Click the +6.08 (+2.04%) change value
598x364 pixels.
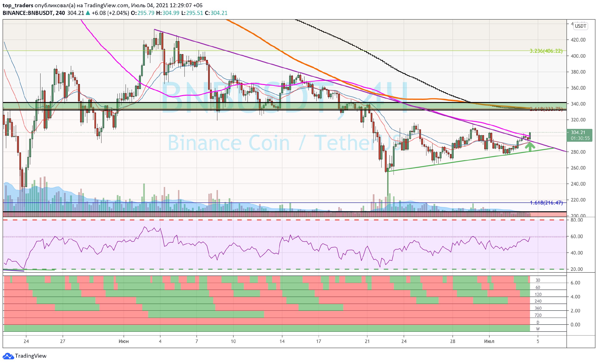(110, 13)
